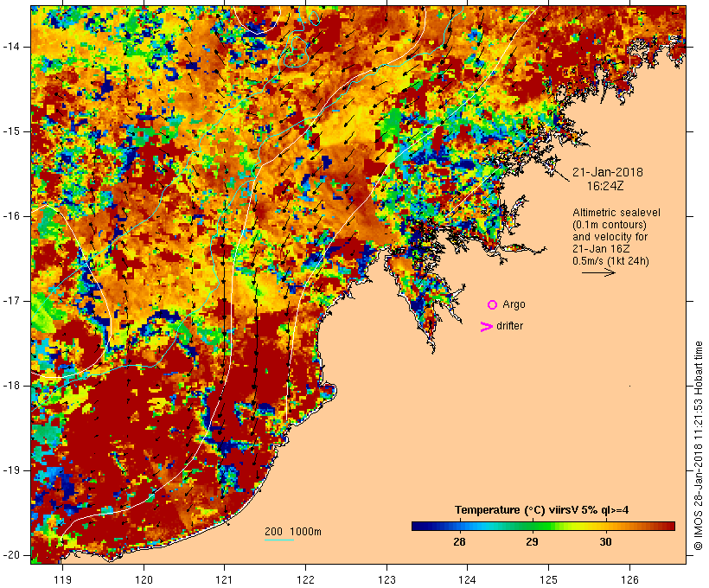Click the longitude axis label '122'
The height and width of the screenshot is (588, 709).
pos(306,579)
